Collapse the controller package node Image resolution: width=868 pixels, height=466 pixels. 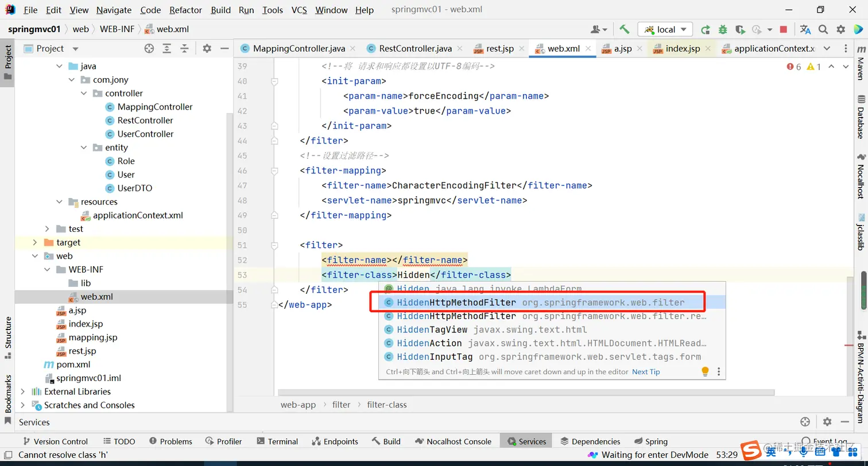point(84,93)
